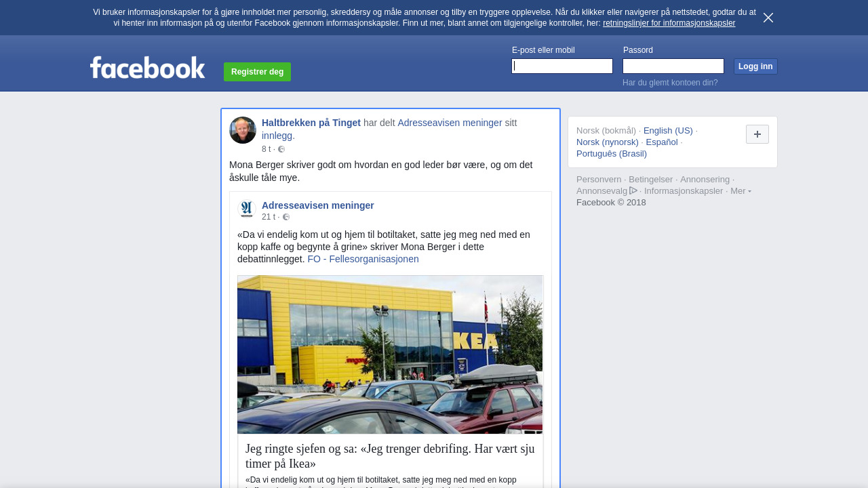Image resolution: width=868 pixels, height=488 pixels.
Task: Open the retningslinjer for informasjonskapsler link
Action: pyautogui.click(x=669, y=23)
